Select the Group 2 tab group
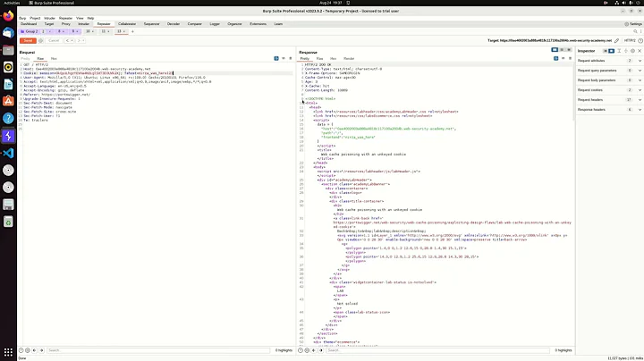The height and width of the screenshot is (361, 644). (x=30, y=31)
